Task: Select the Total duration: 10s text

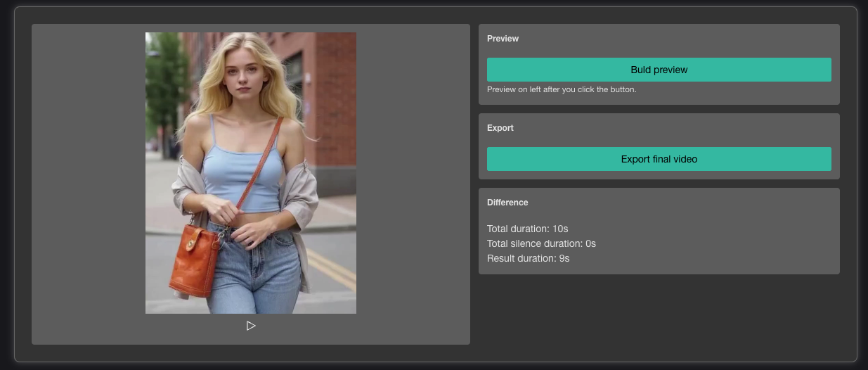Action: point(527,229)
